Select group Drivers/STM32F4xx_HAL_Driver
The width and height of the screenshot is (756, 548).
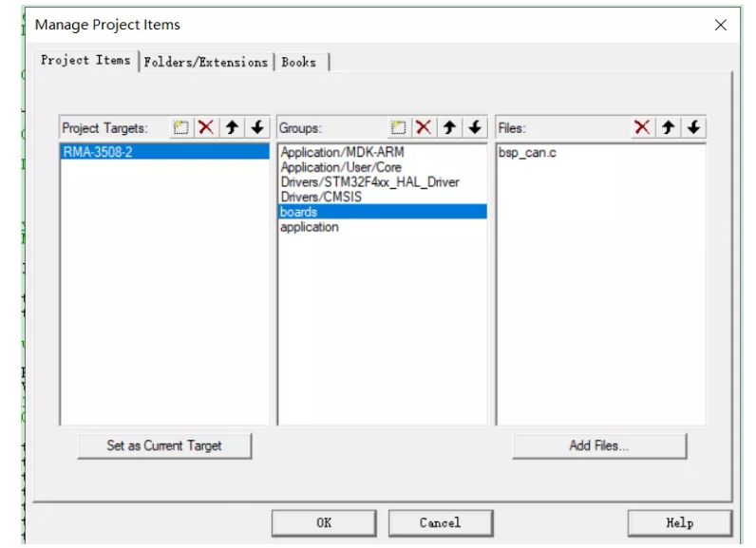(x=383, y=182)
